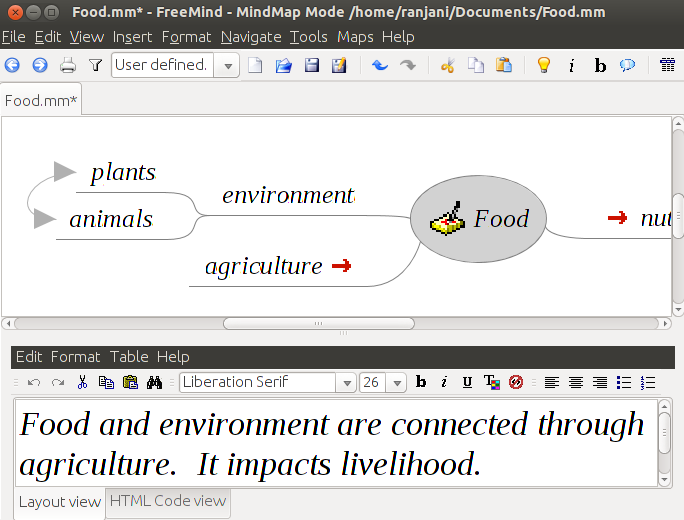
Task: Click the red arrow icon before nut node
Action: pyautogui.click(x=618, y=218)
